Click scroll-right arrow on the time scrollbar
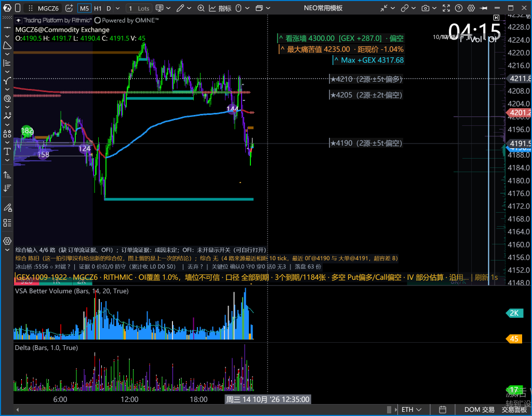 click(x=395, y=410)
